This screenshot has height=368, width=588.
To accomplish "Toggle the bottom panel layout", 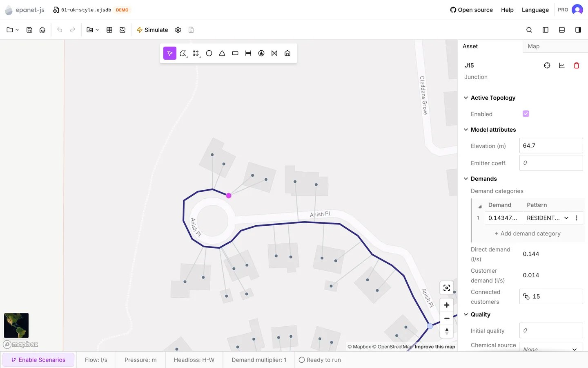I will (x=562, y=30).
